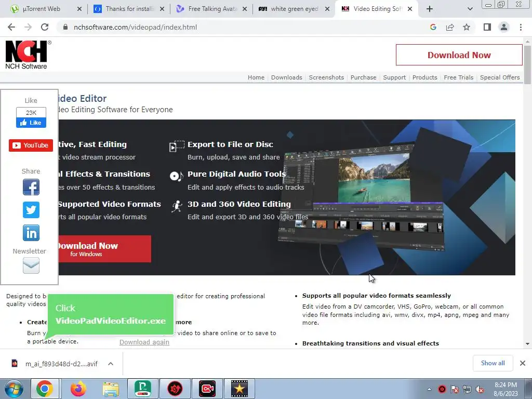Open the Windows Start menu
The height and width of the screenshot is (399, 532).
click(14, 389)
